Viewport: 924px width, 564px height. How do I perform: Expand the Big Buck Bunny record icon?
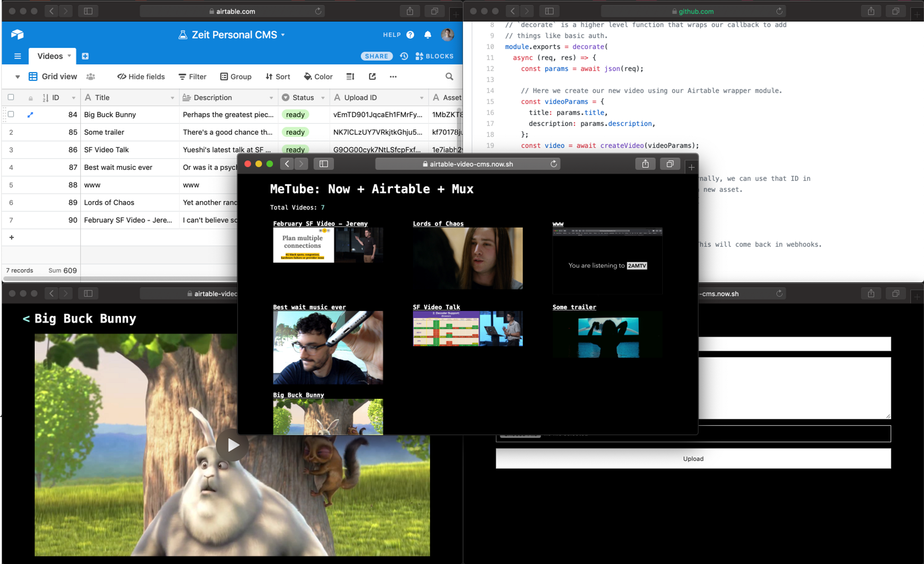[x=30, y=115]
